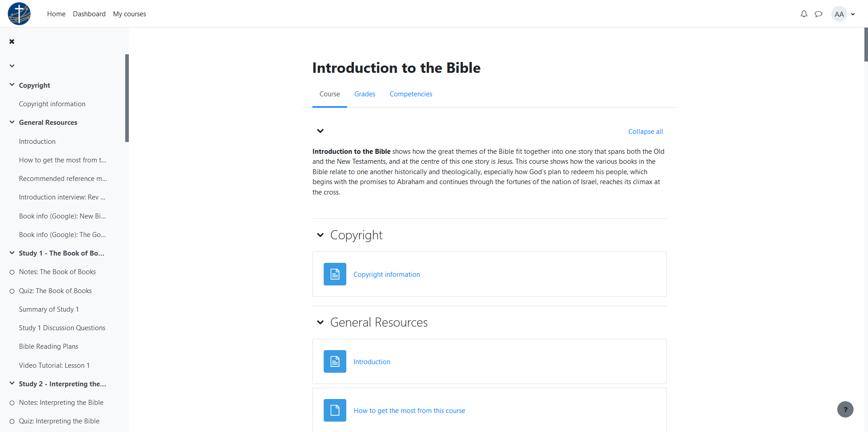This screenshot has width=868, height=432.
Task: Collapse General Resources section in the sidebar
Action: click(12, 122)
